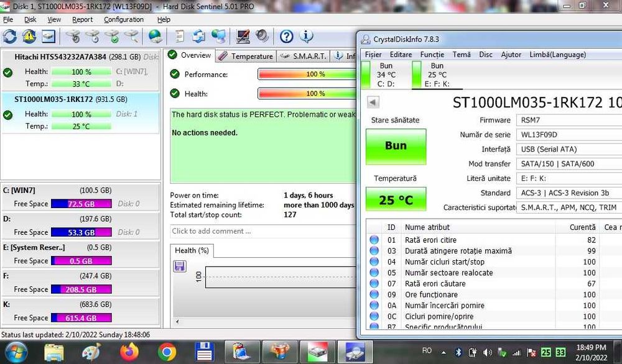Image resolution: width=622 pixels, height=364 pixels.
Task: Open Firefox from the taskbar
Action: tap(130, 352)
